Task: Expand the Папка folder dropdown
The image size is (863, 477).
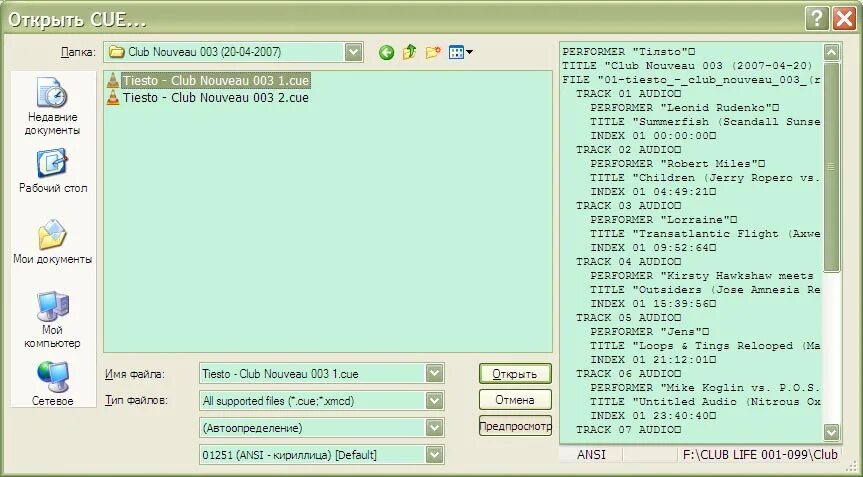Action: tap(353, 52)
